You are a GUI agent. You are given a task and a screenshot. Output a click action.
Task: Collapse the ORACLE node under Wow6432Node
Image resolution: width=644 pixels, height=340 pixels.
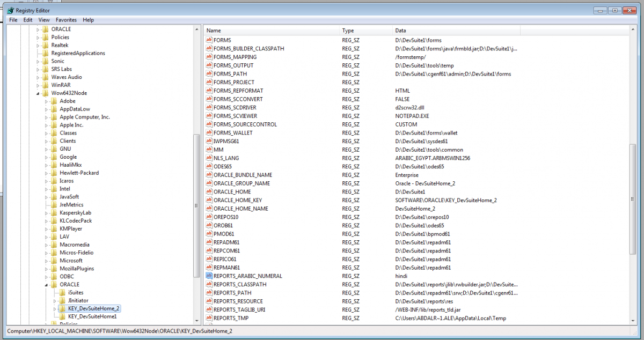[47, 285]
